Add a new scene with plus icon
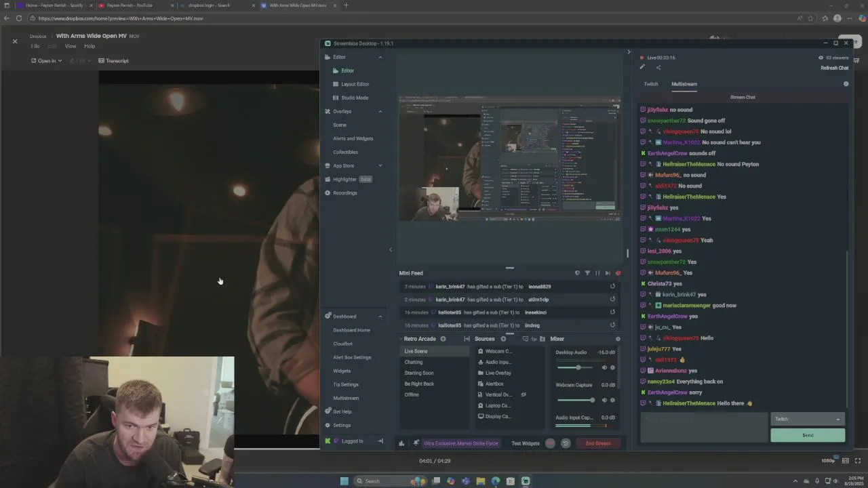The height and width of the screenshot is (488, 868). point(443,339)
